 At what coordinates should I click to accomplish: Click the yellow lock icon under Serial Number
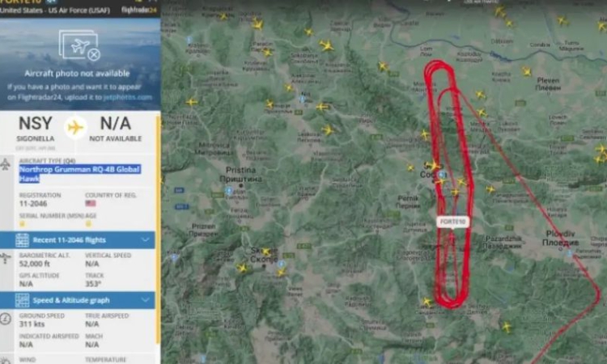coord(22,223)
